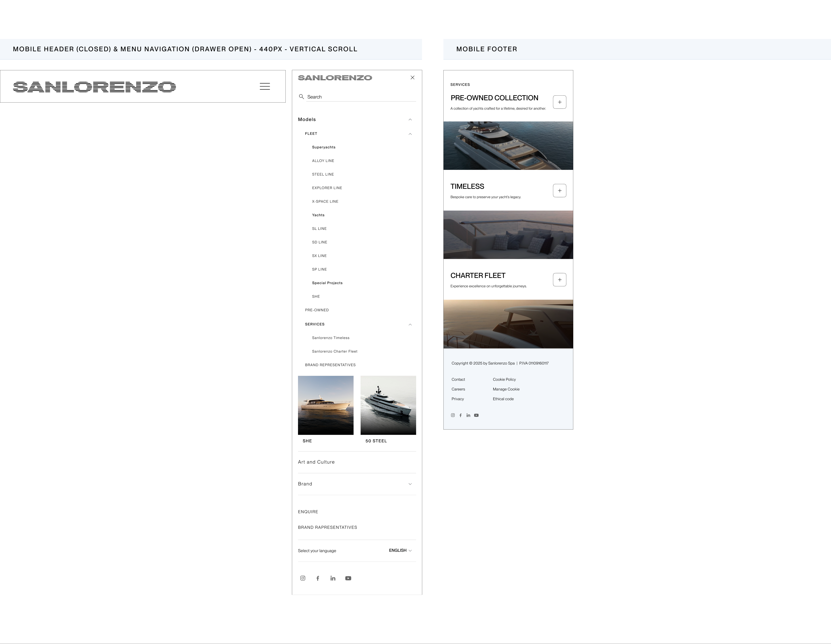Open LinkedIn icon in the drawer
This screenshot has height=644, width=831.
(333, 578)
